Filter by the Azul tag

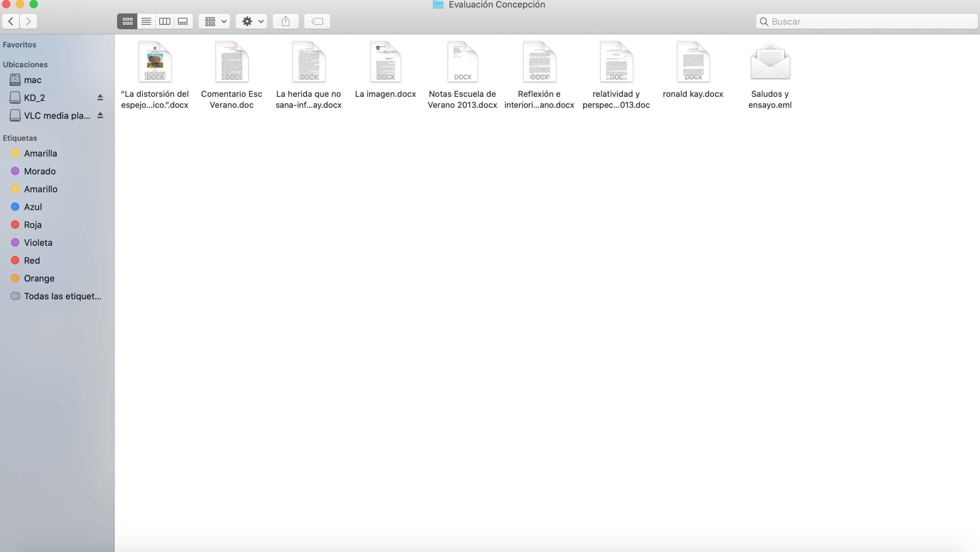(x=33, y=207)
